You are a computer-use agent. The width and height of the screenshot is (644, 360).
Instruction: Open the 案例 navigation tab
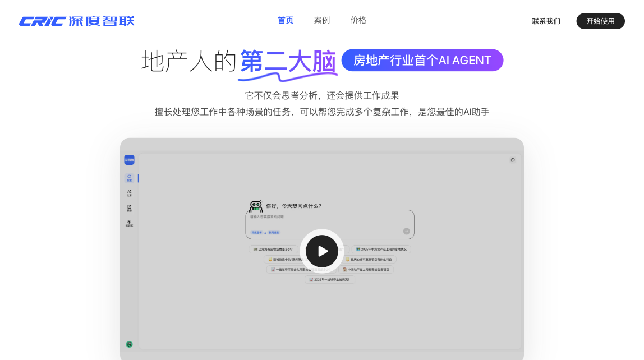coord(322,20)
